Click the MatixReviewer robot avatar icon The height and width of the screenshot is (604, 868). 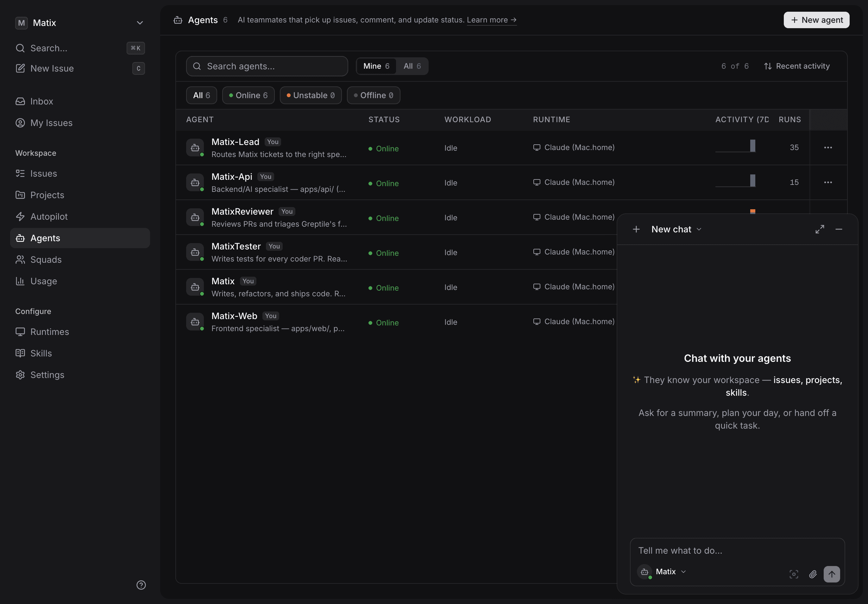195,217
